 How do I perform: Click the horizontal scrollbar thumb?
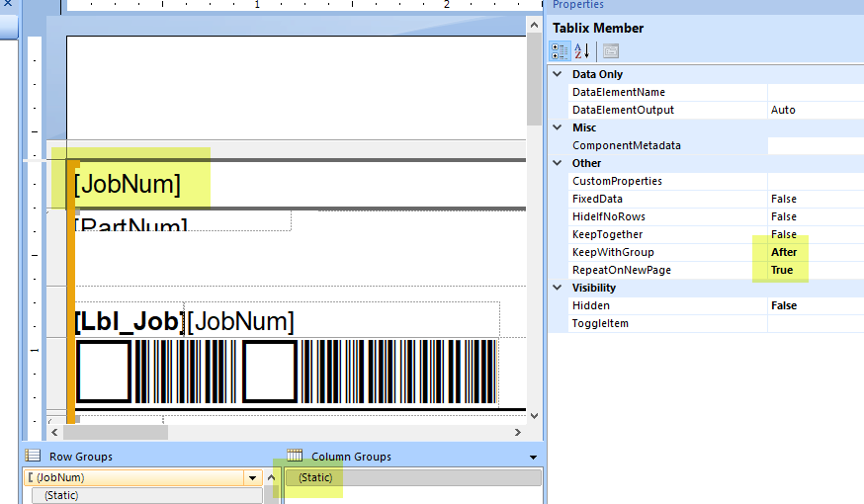[116, 433]
